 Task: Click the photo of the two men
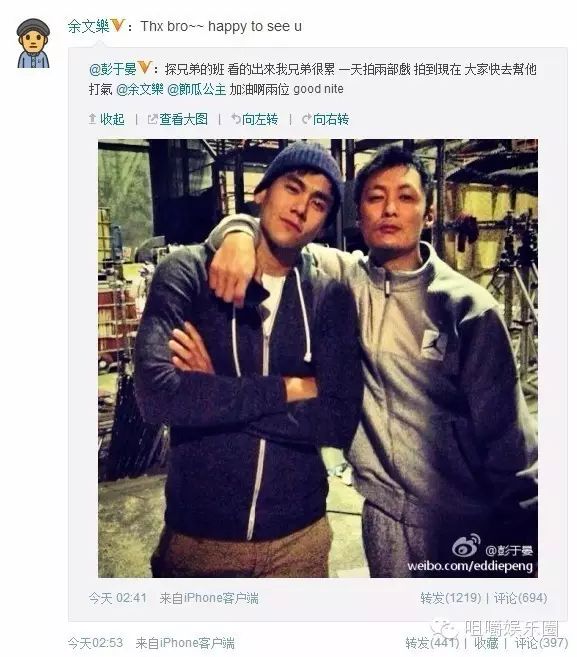318,358
